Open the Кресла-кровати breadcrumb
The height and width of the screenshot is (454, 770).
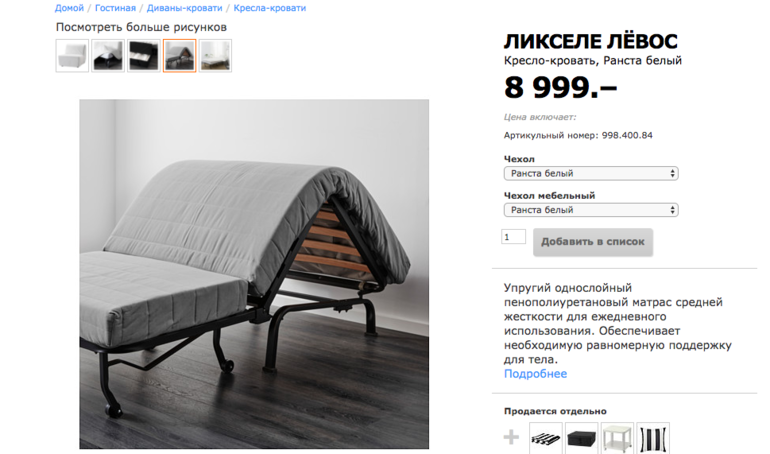[x=270, y=8]
